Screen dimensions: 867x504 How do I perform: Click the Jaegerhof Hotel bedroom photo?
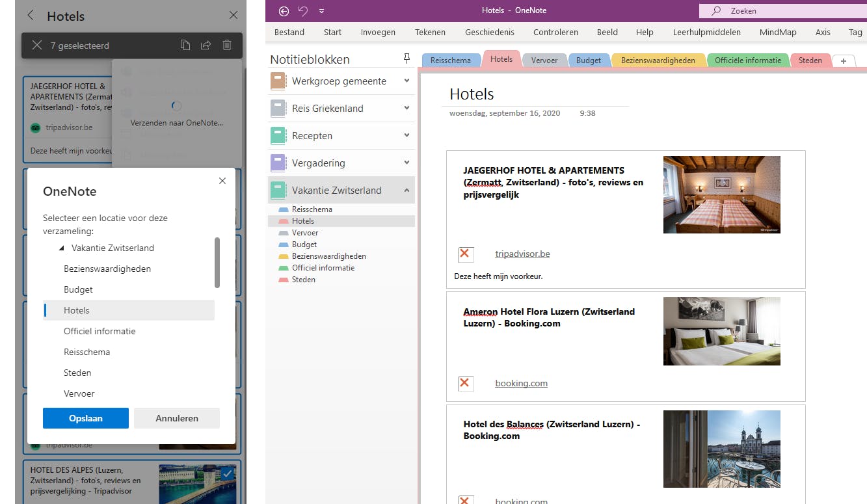[x=721, y=194]
